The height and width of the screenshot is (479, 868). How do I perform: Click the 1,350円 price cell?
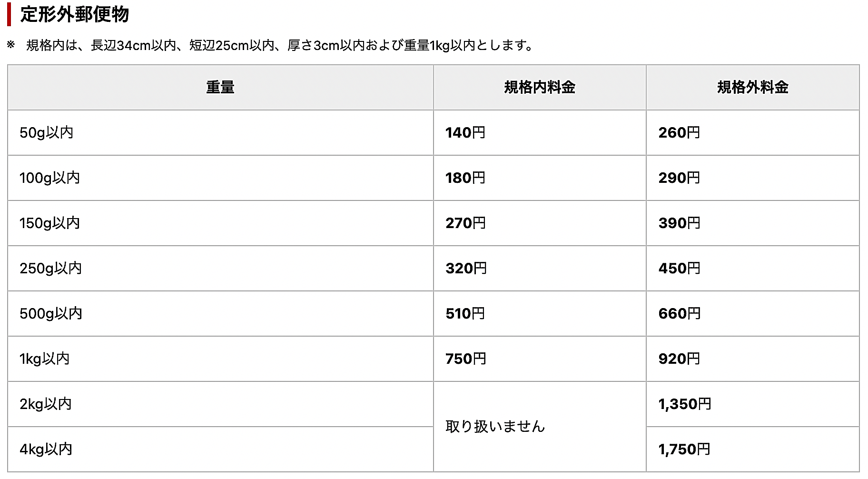685,404
